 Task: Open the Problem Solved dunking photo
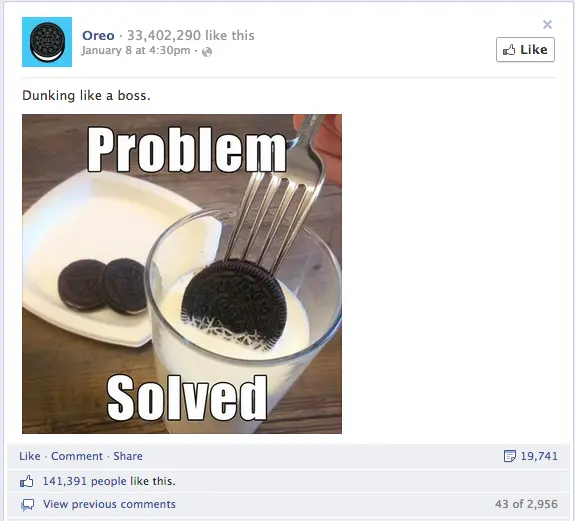pyautogui.click(x=182, y=274)
